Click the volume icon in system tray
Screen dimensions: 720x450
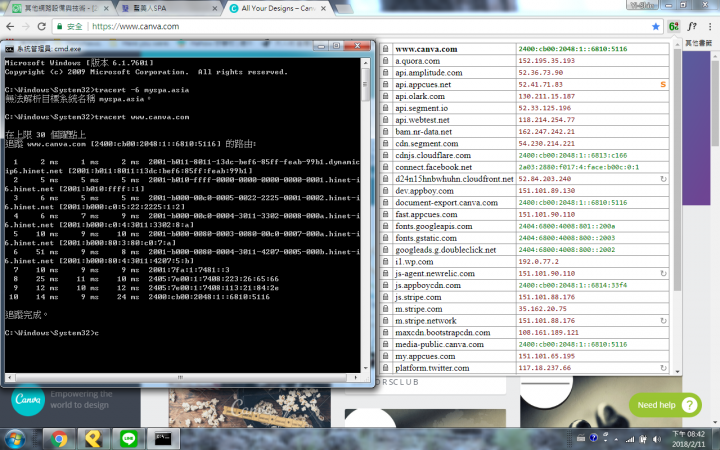click(657, 439)
